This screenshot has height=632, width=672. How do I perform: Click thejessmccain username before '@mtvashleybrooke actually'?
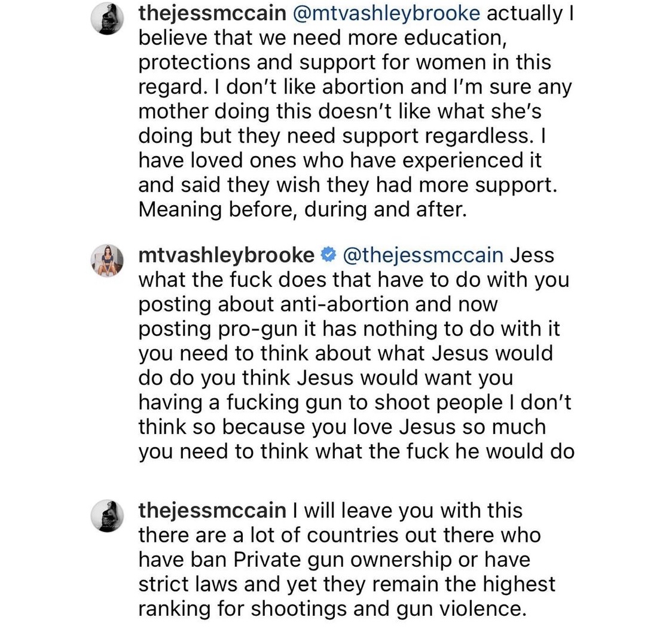tap(212, 13)
